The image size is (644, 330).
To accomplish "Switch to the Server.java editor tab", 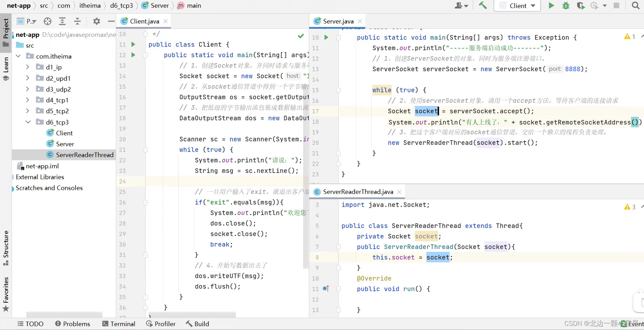I will point(338,21).
